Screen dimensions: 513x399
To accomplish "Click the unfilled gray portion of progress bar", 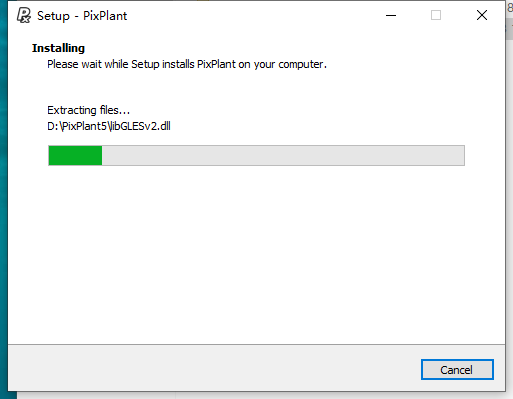I will coord(283,155).
